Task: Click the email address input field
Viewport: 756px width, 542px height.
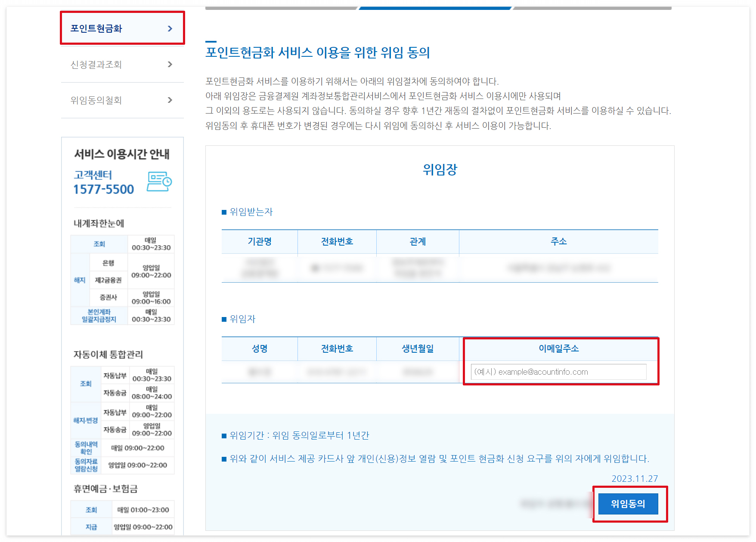Action: [559, 372]
